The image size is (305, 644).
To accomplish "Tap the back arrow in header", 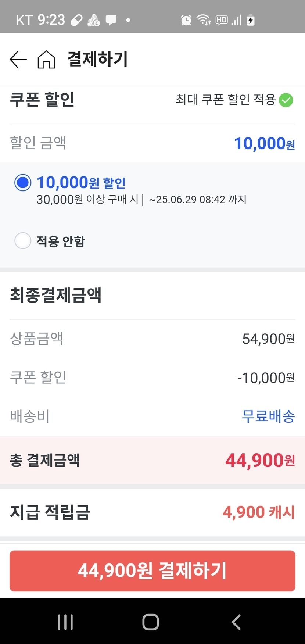I will click(18, 60).
